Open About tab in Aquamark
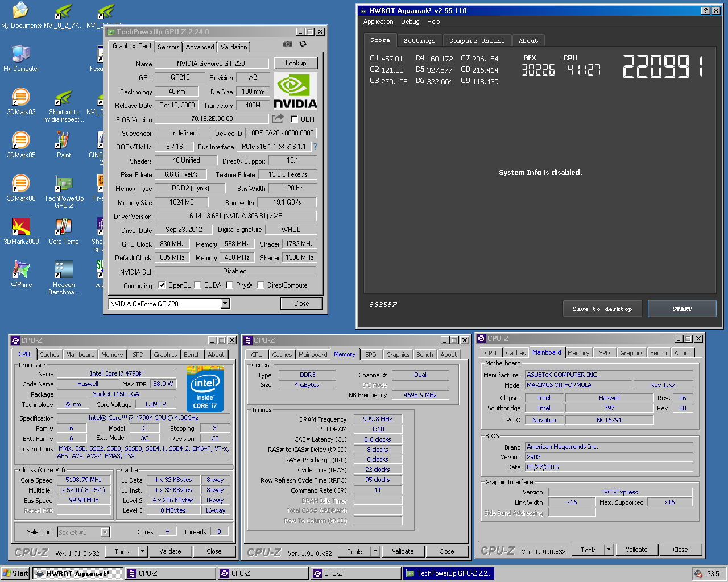 tap(528, 40)
